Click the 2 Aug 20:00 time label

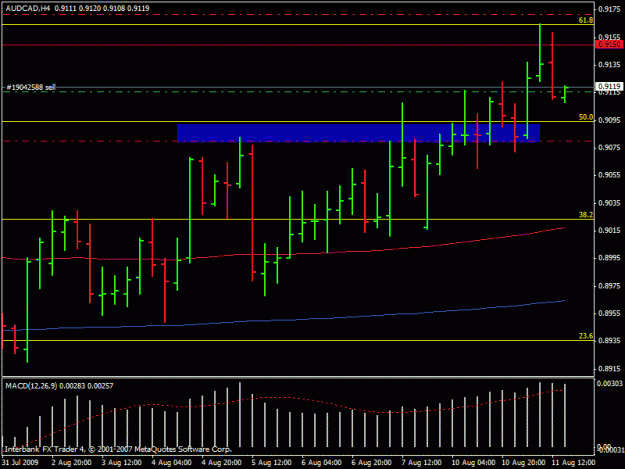(72, 462)
